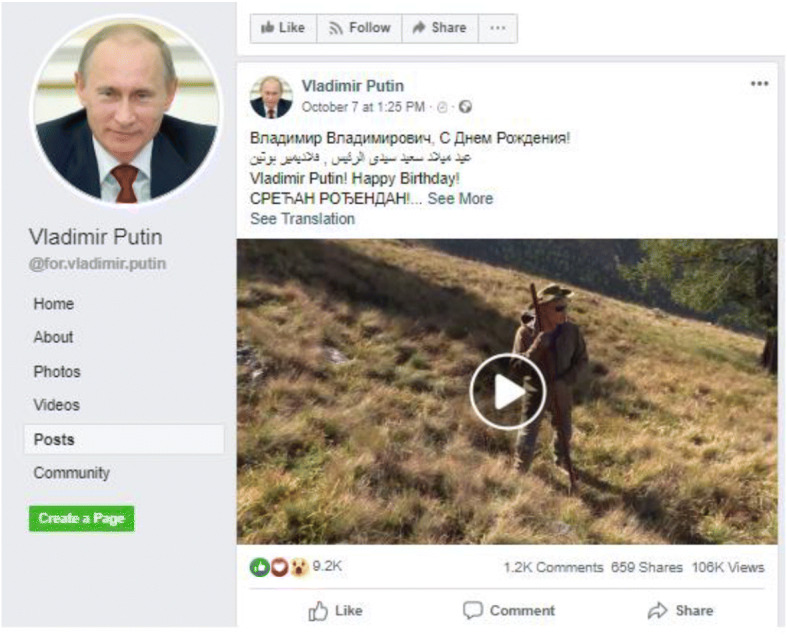Follow the page using the Follow button

(359, 28)
